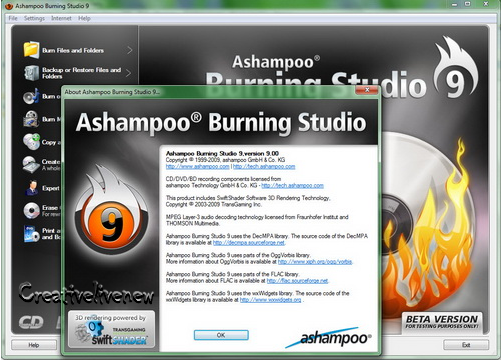Image resolution: width=501 pixels, height=360 pixels.
Task: Open the Print covers and labels icon
Action: point(32,234)
